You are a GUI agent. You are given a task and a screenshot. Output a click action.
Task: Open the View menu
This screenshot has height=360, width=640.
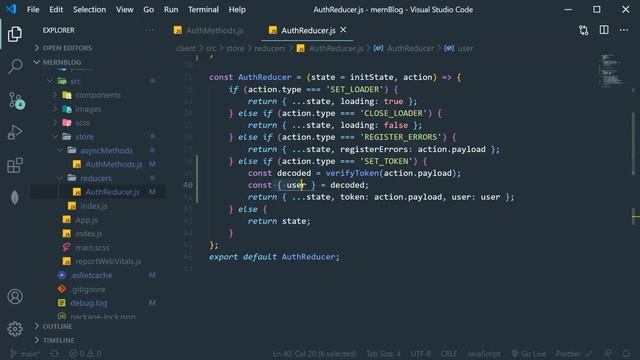click(x=124, y=9)
